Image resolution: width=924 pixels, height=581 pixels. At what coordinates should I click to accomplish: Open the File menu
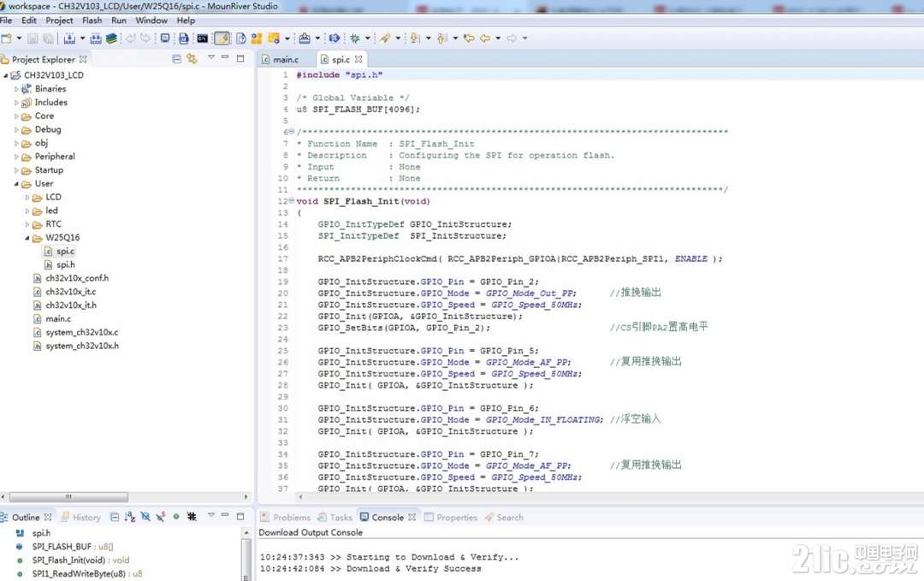pyautogui.click(x=6, y=21)
